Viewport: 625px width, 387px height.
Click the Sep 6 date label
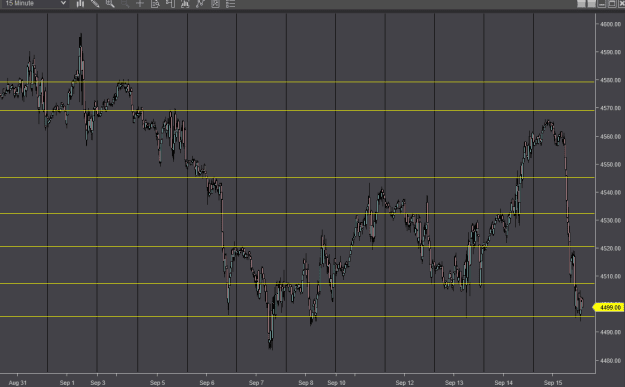point(207,383)
